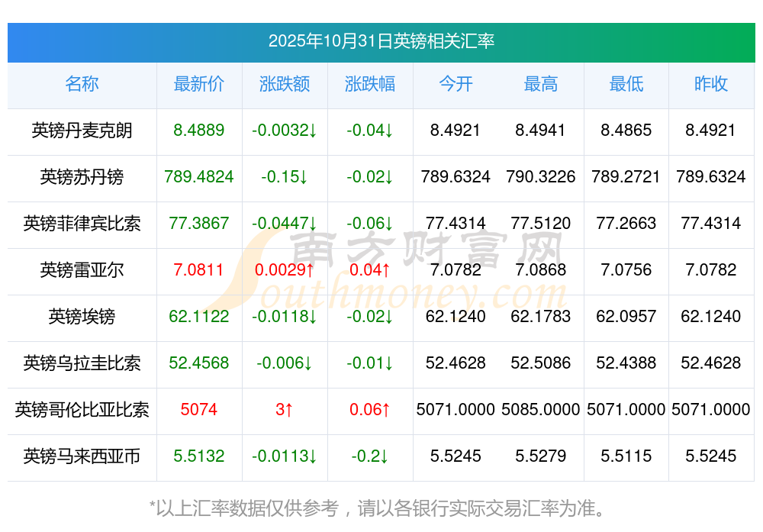Click percent change -0.01↓
This screenshot has height=532, width=763.
pyautogui.click(x=370, y=363)
